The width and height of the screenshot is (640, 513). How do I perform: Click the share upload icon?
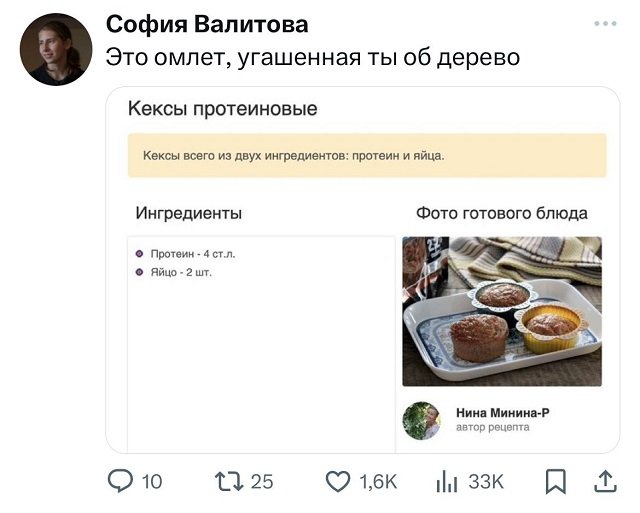[x=605, y=482]
